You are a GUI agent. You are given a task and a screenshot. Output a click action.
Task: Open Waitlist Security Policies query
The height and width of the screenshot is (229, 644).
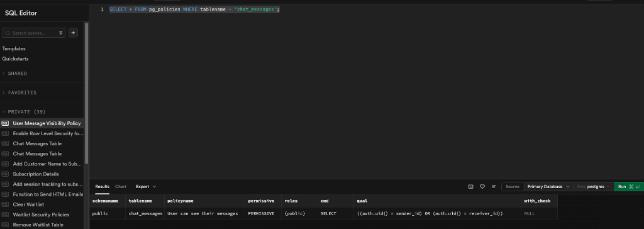pyautogui.click(x=42, y=215)
